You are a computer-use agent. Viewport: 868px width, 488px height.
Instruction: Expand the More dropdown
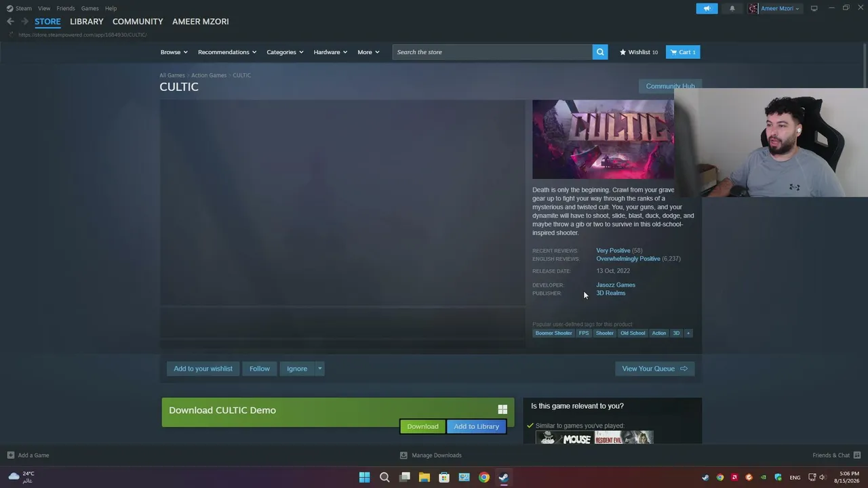[x=368, y=52]
